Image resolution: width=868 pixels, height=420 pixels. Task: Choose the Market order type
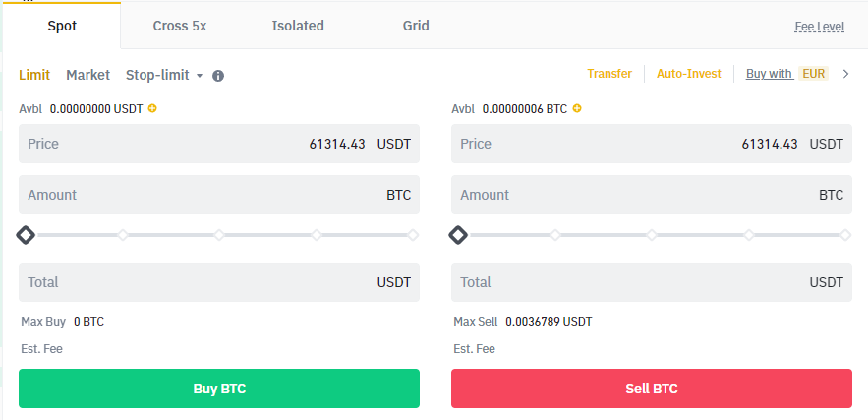tap(87, 75)
